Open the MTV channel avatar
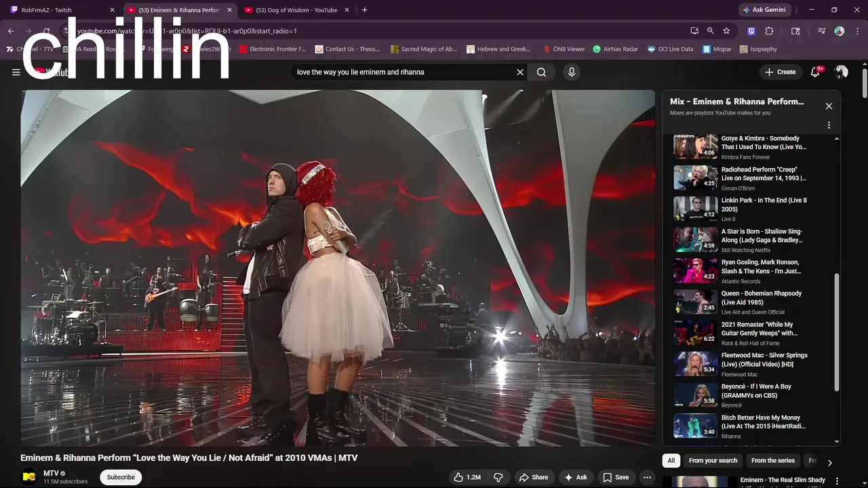This screenshot has width=868, height=488. click(x=29, y=477)
